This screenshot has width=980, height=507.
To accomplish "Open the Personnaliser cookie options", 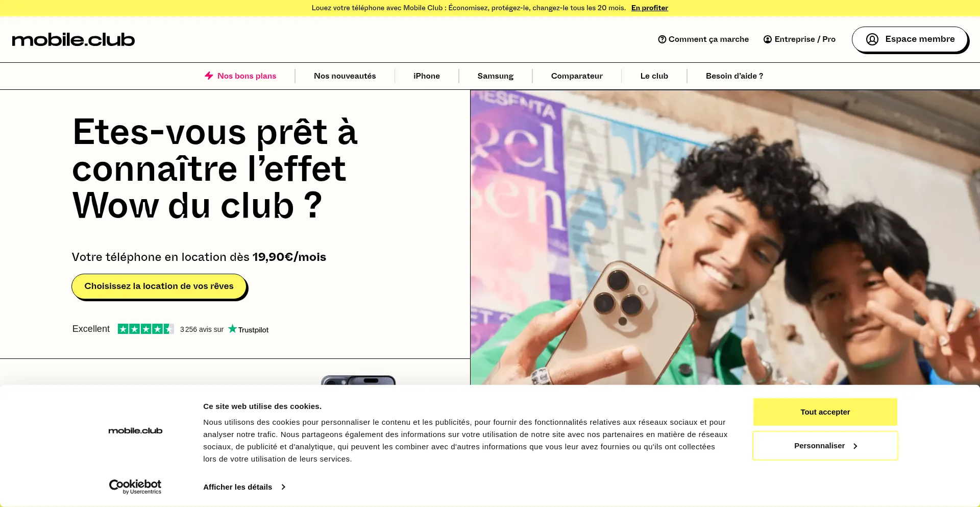I will point(825,446).
